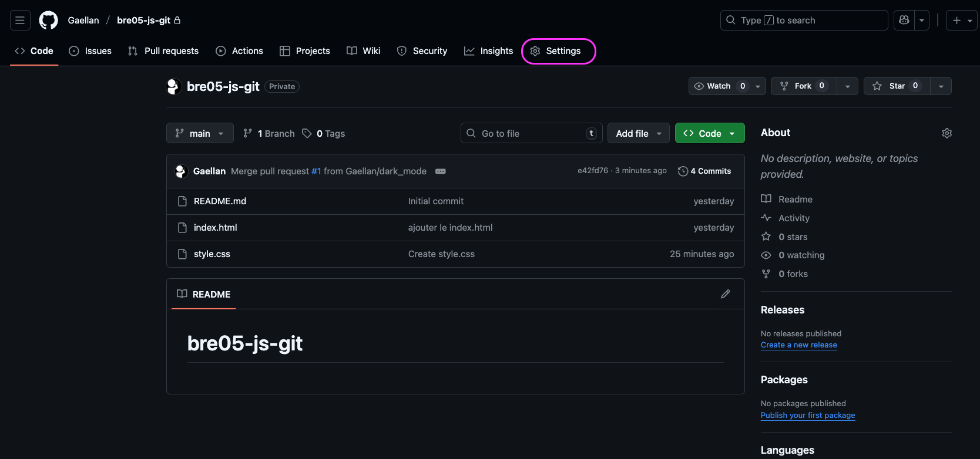Screen dimensions: 980x459
Task: View the 4 Commits history
Action: click(704, 171)
